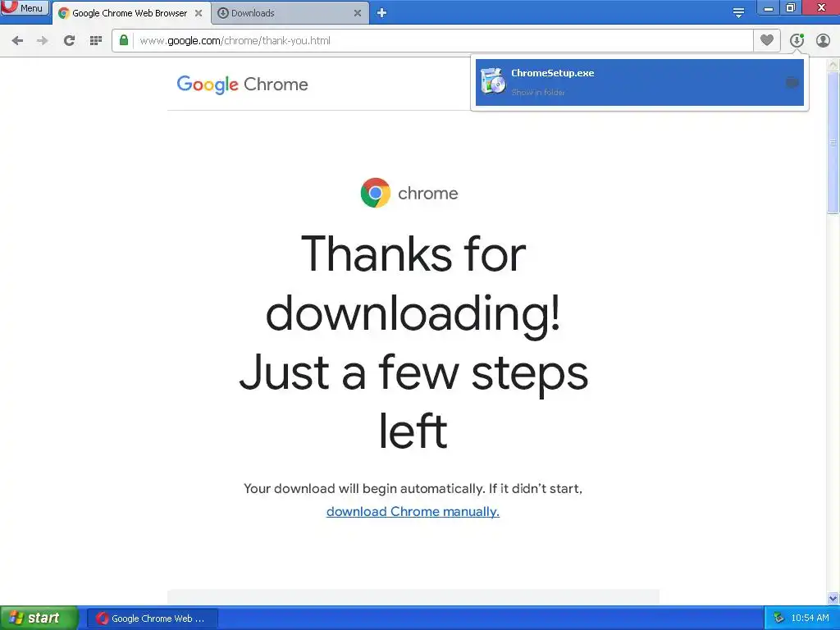Open the user account profile icon
The height and width of the screenshot is (630, 840).
[823, 40]
